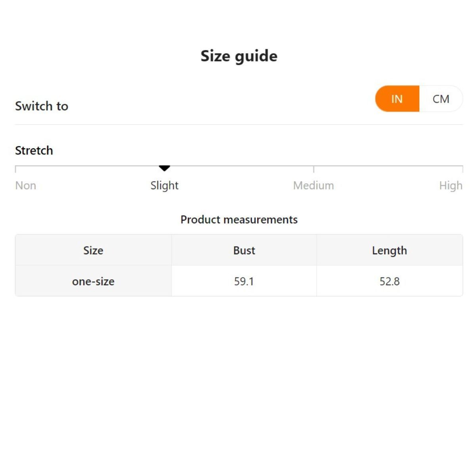Click the High end tick of stretch scale

[463, 169]
